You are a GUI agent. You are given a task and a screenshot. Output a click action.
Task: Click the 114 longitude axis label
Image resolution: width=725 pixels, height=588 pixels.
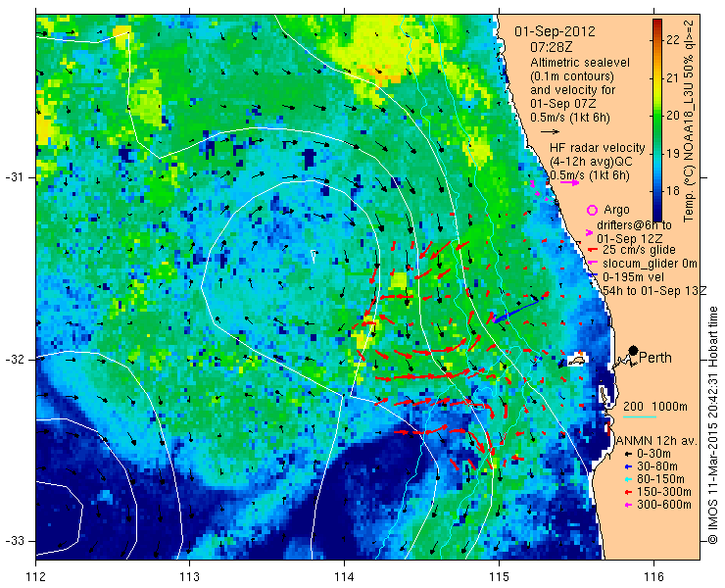(x=344, y=577)
